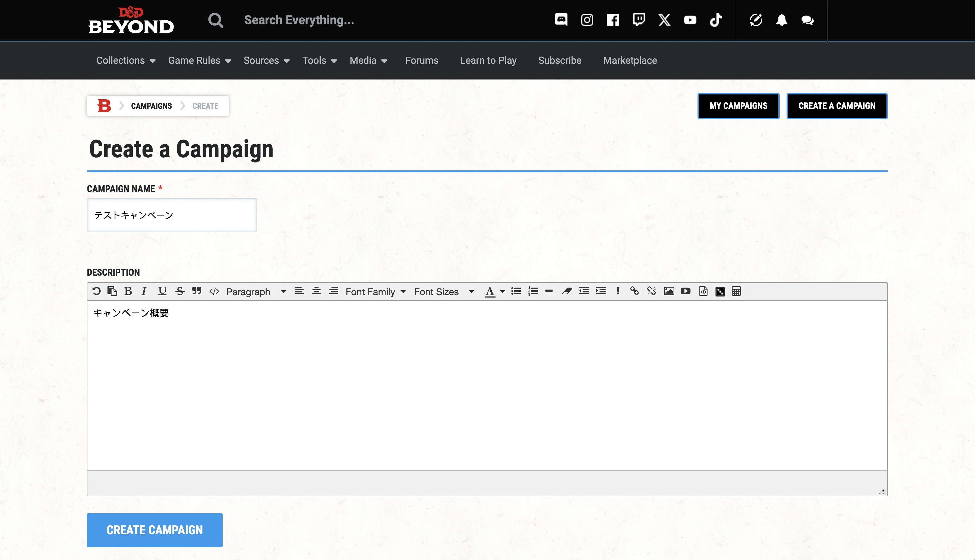Click the paste icon in the editor toolbar
This screenshot has height=560, width=975.
[x=112, y=291]
